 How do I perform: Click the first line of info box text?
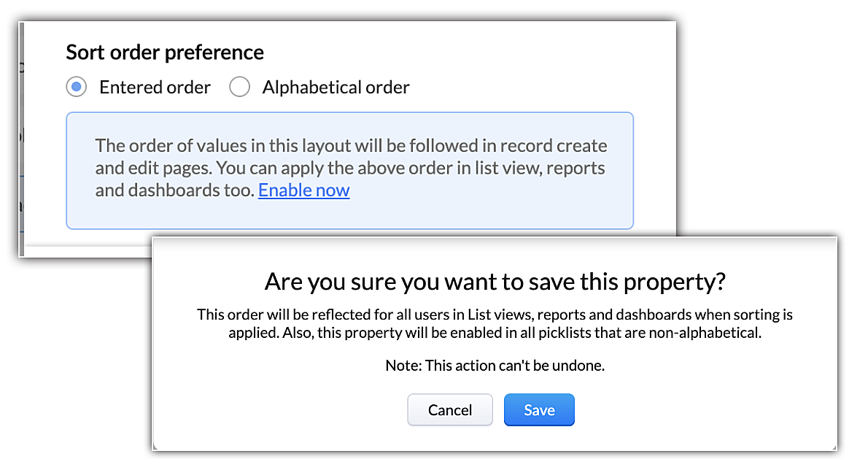(x=351, y=145)
